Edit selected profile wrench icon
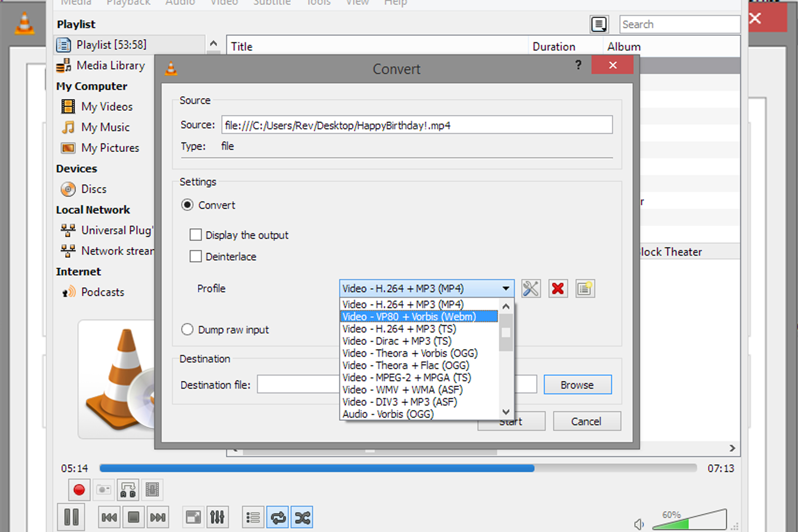Image resolution: width=798 pixels, height=532 pixels. coord(531,289)
